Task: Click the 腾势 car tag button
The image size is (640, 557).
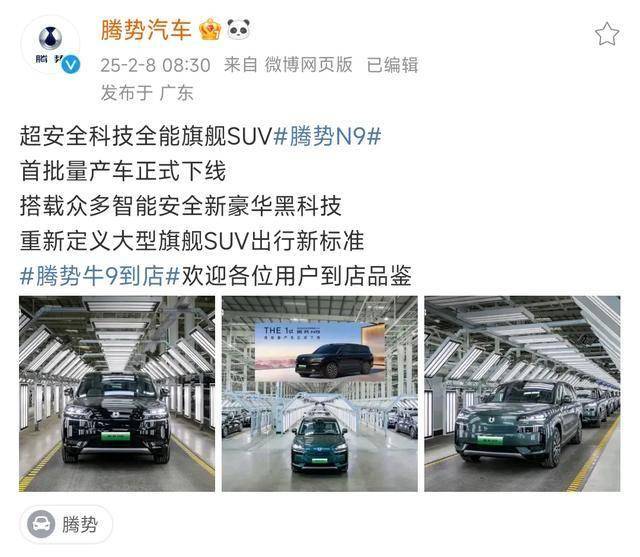Action: tap(65, 524)
